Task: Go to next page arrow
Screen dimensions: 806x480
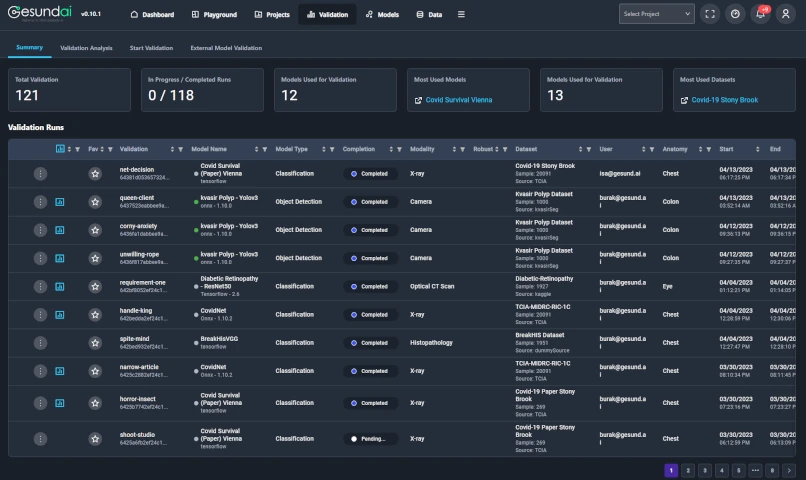Action: [x=789, y=470]
